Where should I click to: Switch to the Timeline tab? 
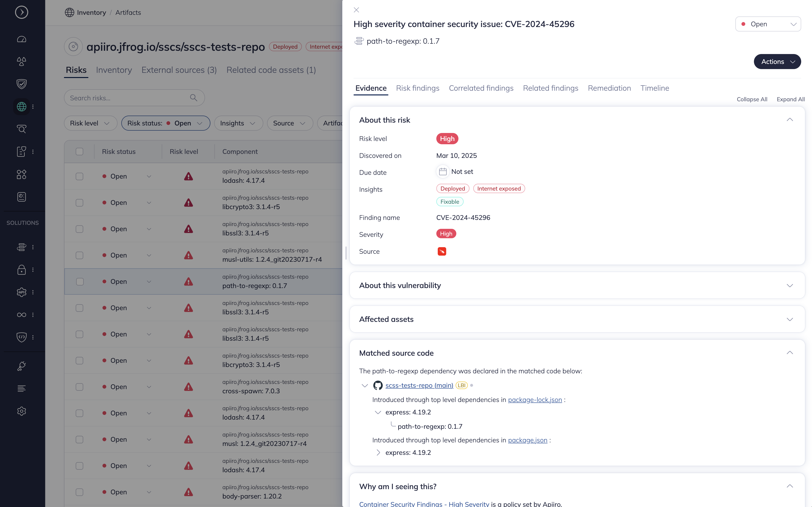(655, 88)
